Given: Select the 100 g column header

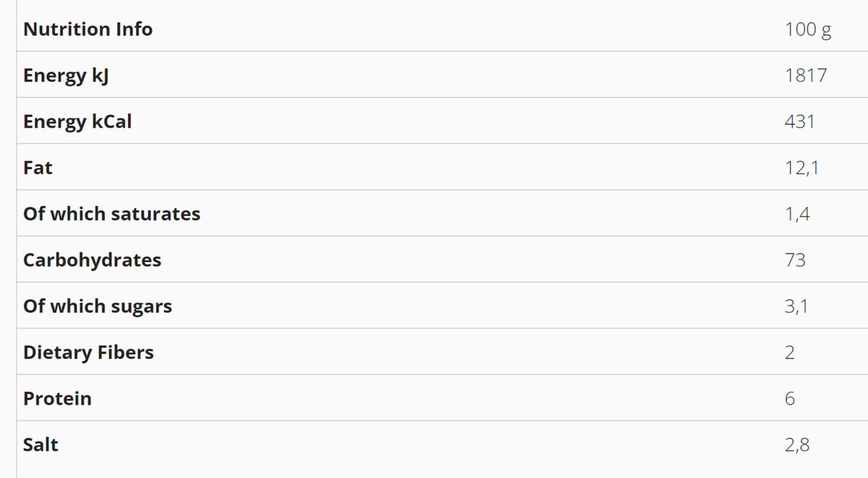Looking at the screenshot, I should (808, 29).
